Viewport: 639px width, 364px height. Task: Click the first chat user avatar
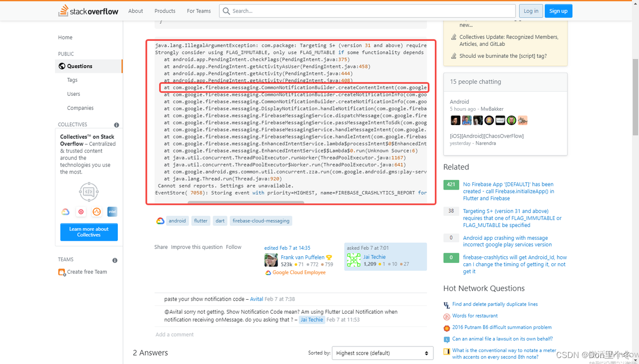pyautogui.click(x=455, y=120)
